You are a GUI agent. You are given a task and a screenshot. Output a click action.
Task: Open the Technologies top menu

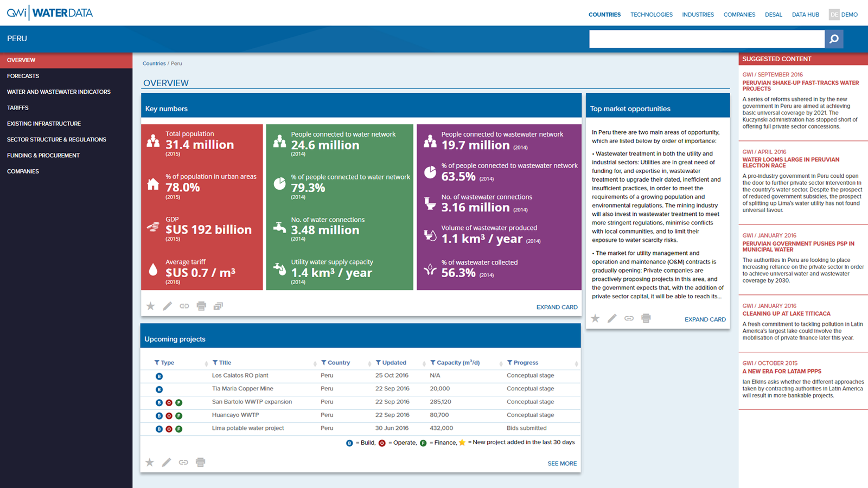pos(651,15)
